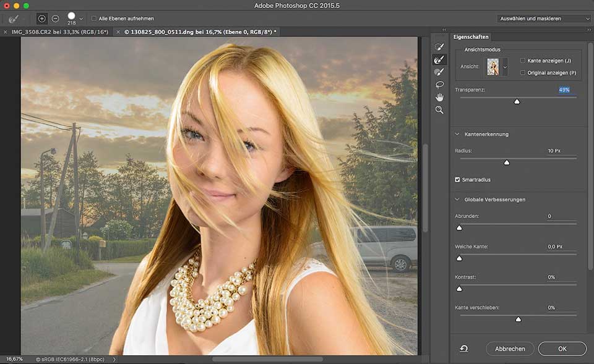Select the Refine Edge Brush tool
594x364 pixels.
[x=439, y=59]
